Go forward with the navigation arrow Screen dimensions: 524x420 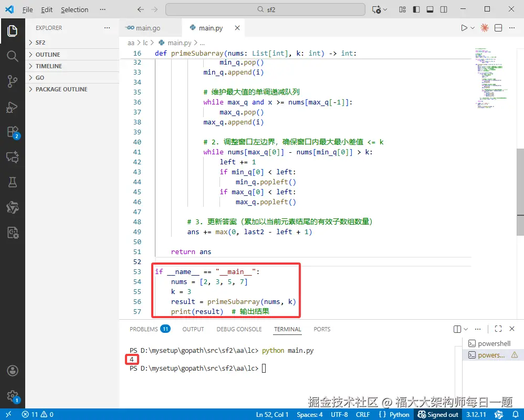point(154,9)
